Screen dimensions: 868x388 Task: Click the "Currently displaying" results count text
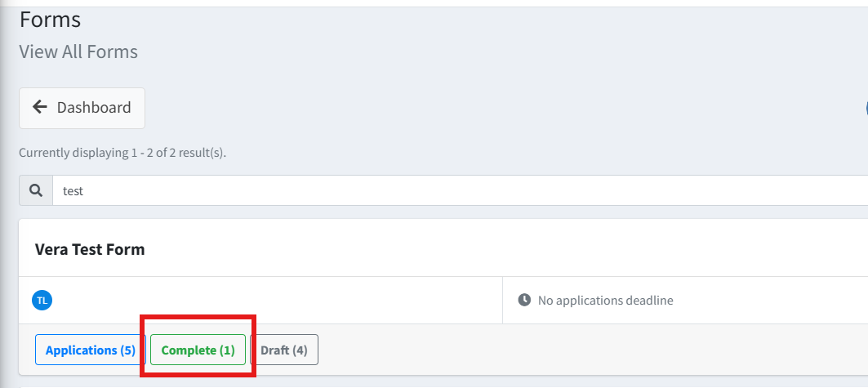(x=122, y=153)
